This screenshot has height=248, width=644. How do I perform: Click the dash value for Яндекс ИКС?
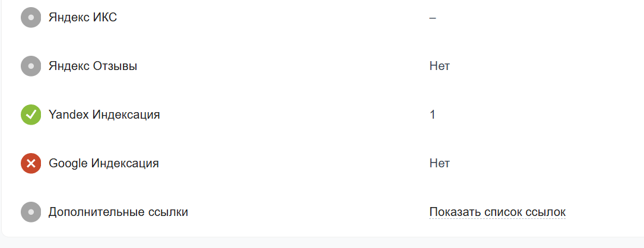tap(433, 17)
